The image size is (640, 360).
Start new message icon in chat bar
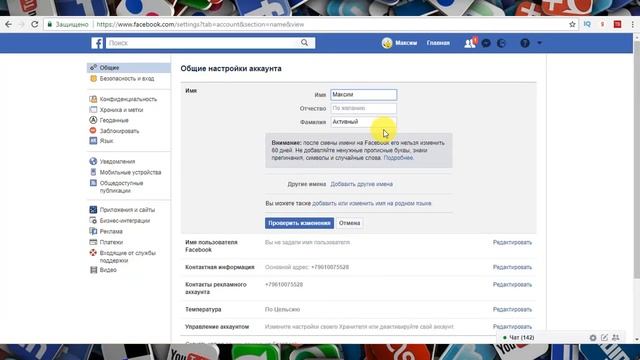click(604, 338)
